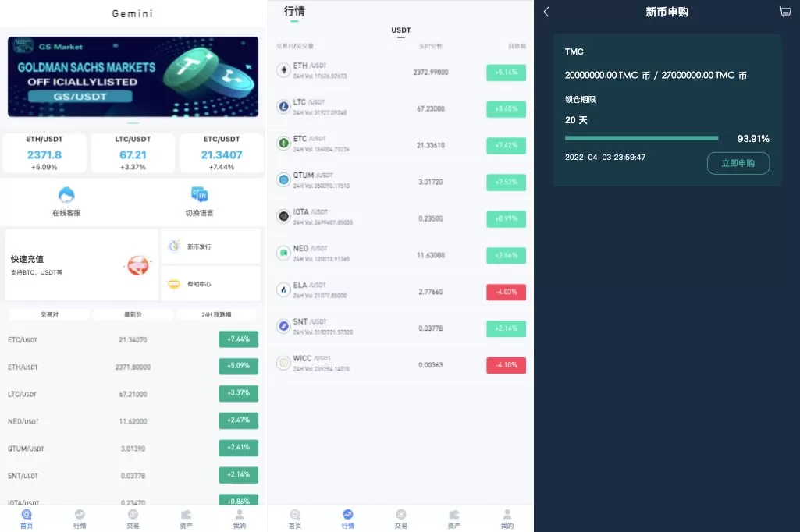Open 交易 tab in market screen bottom bar

click(401, 519)
